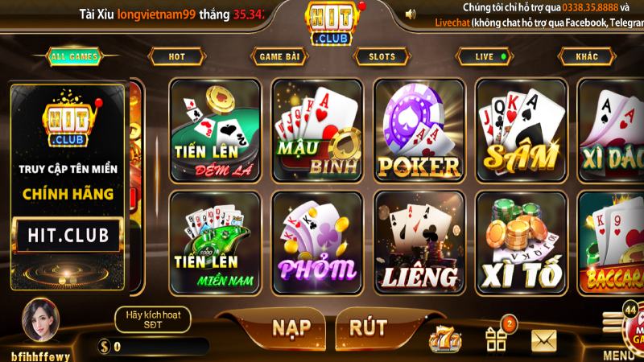Open the Liêng card game
Image resolution: width=644 pixels, height=362 pixels.
click(419, 243)
